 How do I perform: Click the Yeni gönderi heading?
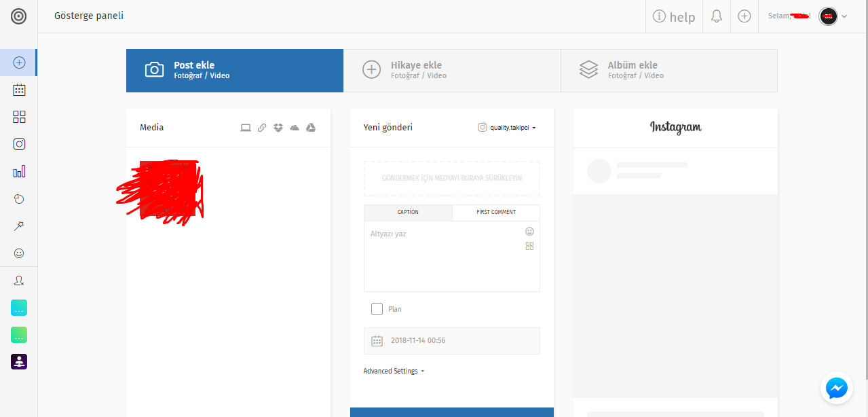pos(388,128)
